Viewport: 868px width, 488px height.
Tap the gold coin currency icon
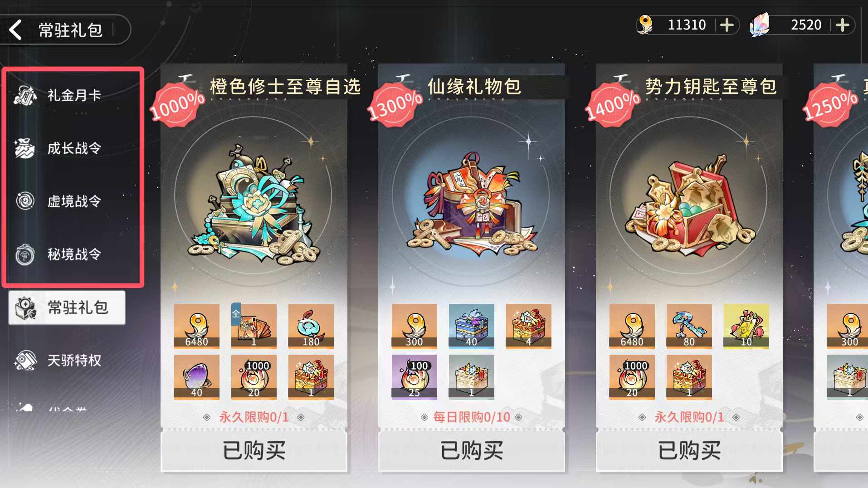[645, 24]
